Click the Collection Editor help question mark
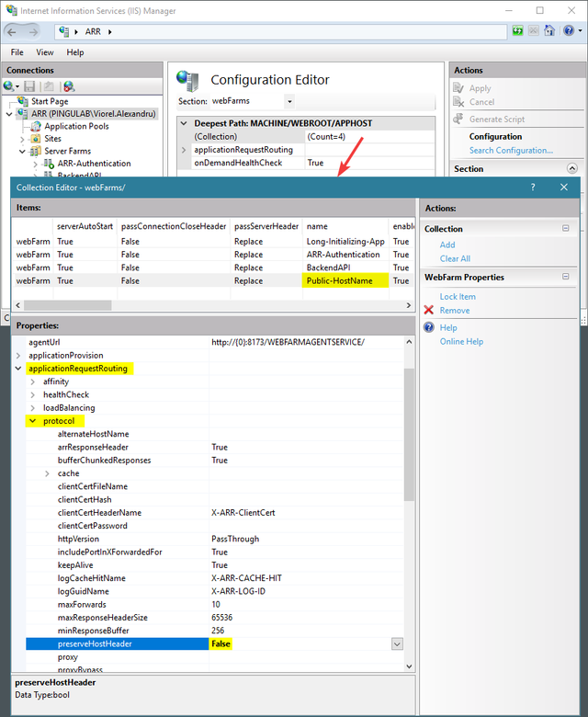The width and height of the screenshot is (588, 717). (533, 187)
